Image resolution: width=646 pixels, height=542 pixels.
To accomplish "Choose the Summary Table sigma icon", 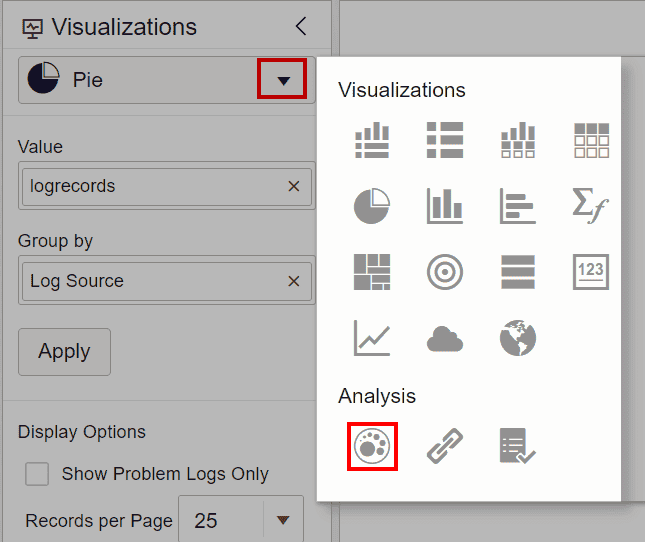I will (x=591, y=205).
